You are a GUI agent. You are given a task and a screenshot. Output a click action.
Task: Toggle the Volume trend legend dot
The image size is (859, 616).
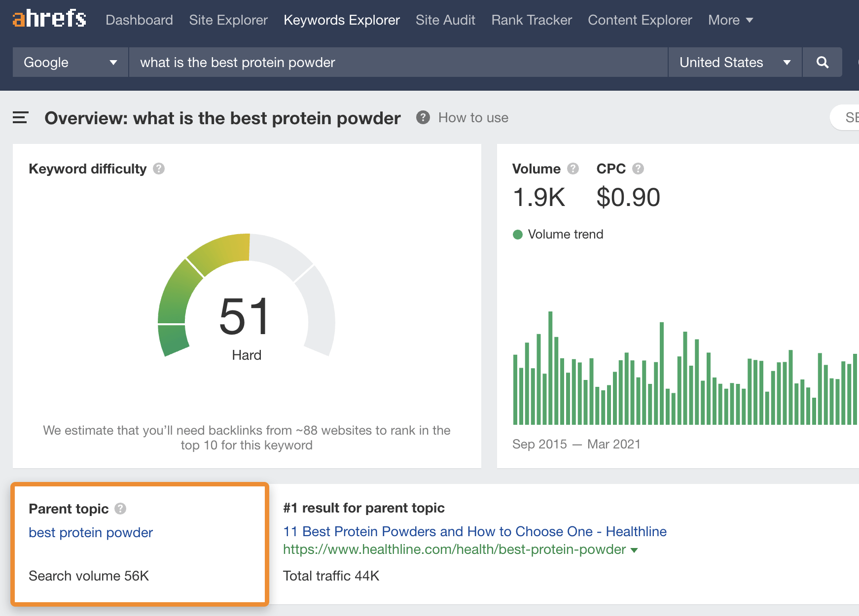click(x=518, y=235)
